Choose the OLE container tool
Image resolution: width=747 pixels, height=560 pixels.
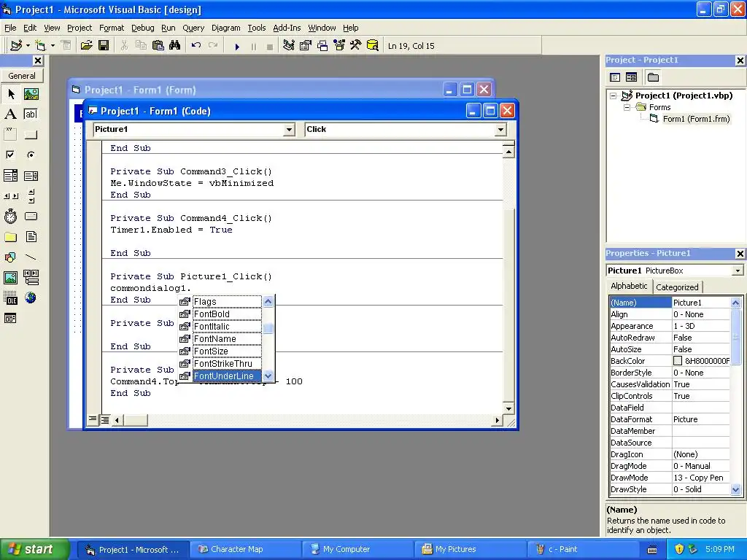click(x=11, y=298)
